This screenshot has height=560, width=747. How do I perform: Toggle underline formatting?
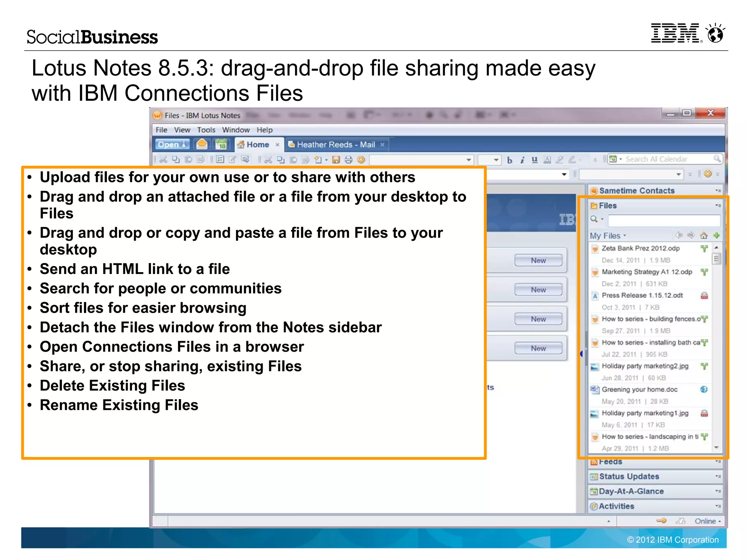click(x=534, y=160)
